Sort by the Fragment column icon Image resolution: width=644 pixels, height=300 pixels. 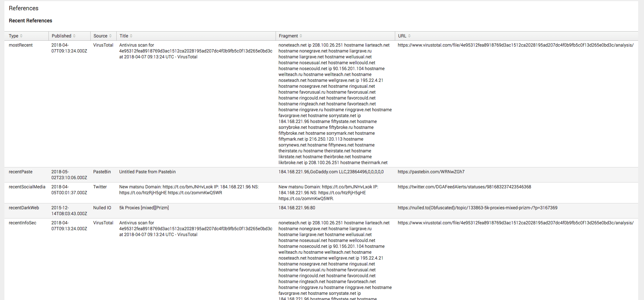pyautogui.click(x=301, y=36)
